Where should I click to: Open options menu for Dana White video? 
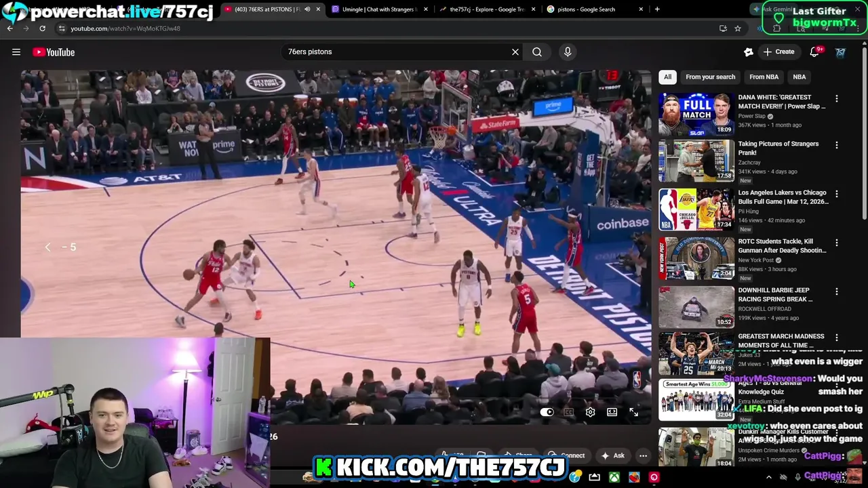(836, 99)
